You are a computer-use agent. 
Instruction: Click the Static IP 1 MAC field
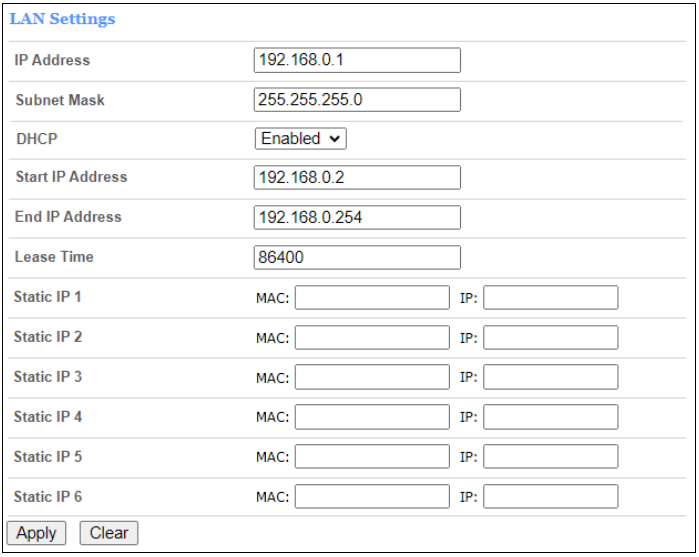372,297
